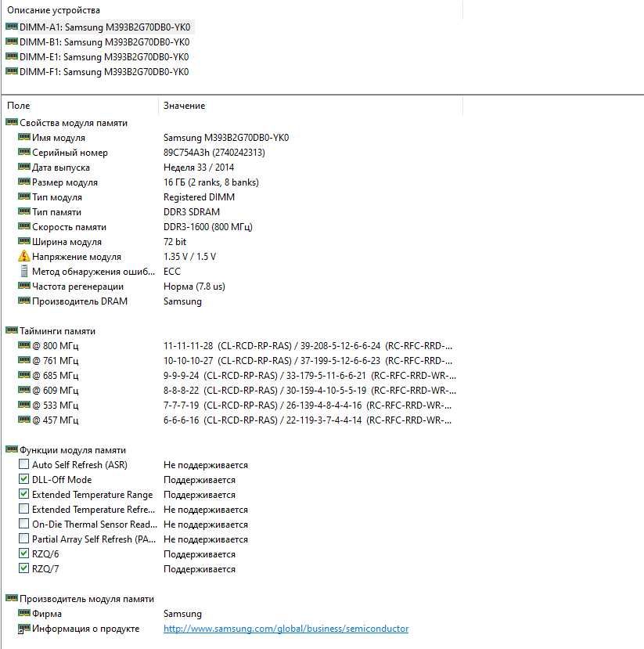Select the DIMM-A1 memory module icon
644x649 pixels.
pyautogui.click(x=12, y=27)
